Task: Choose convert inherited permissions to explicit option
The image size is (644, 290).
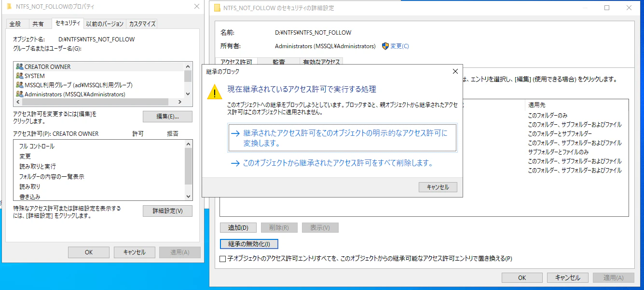Action: 342,138
